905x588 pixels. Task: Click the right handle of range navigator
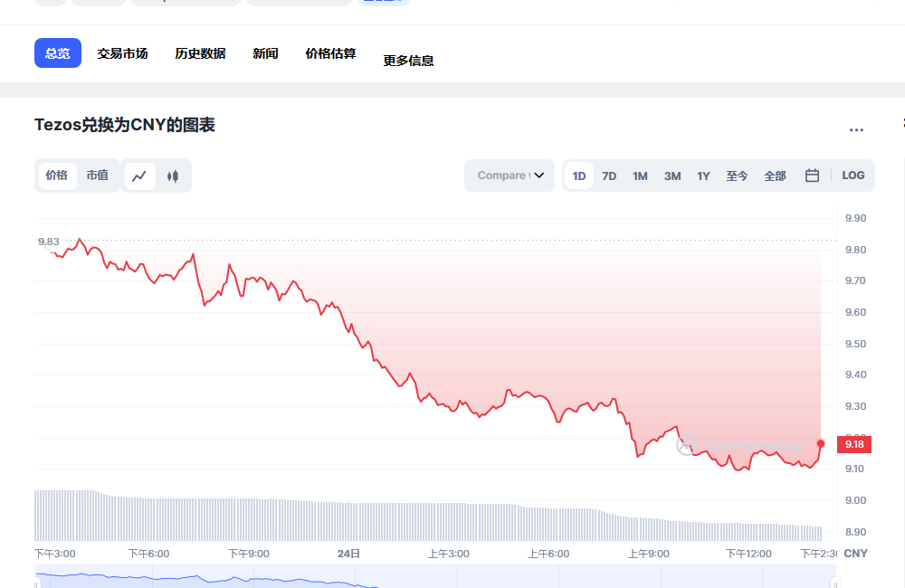pos(834,583)
